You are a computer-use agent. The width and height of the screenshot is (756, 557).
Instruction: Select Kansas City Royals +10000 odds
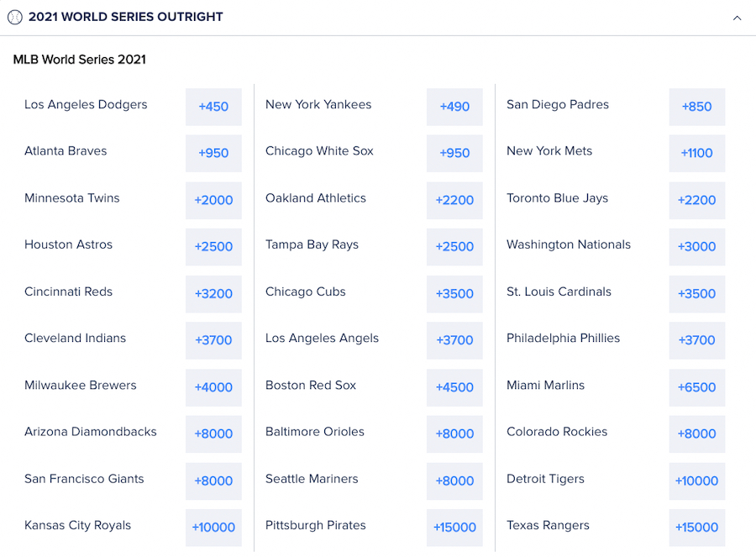pos(213,528)
